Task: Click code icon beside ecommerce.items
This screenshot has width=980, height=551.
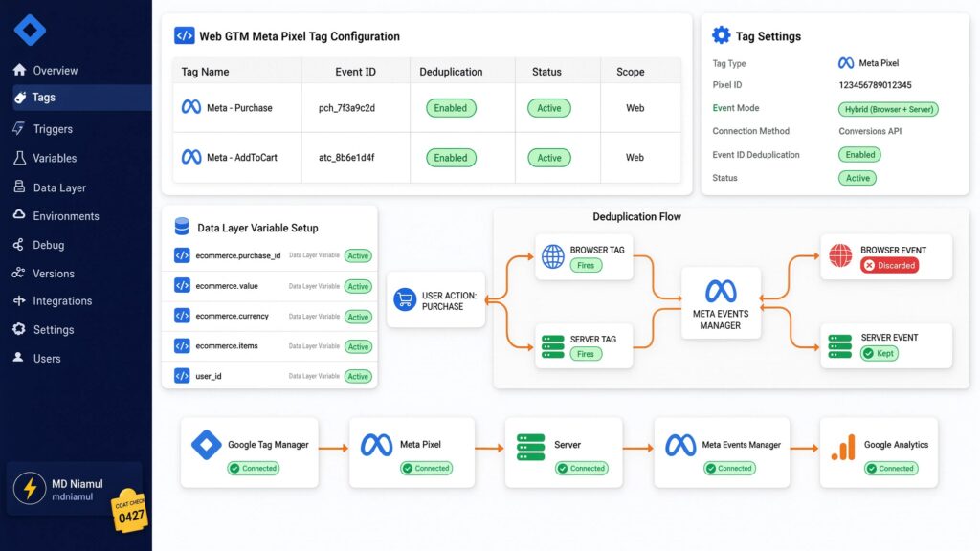Action: pos(182,345)
